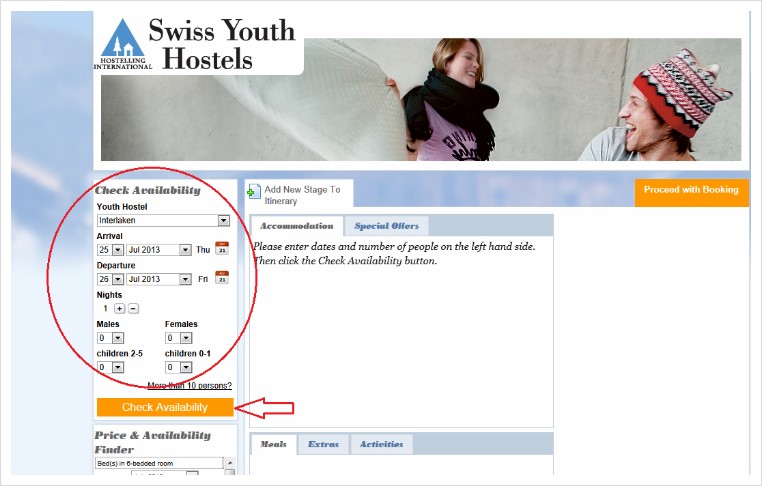Screen dimensions: 762x486
Task: Open the More than 10 persons link
Action: tap(190, 386)
